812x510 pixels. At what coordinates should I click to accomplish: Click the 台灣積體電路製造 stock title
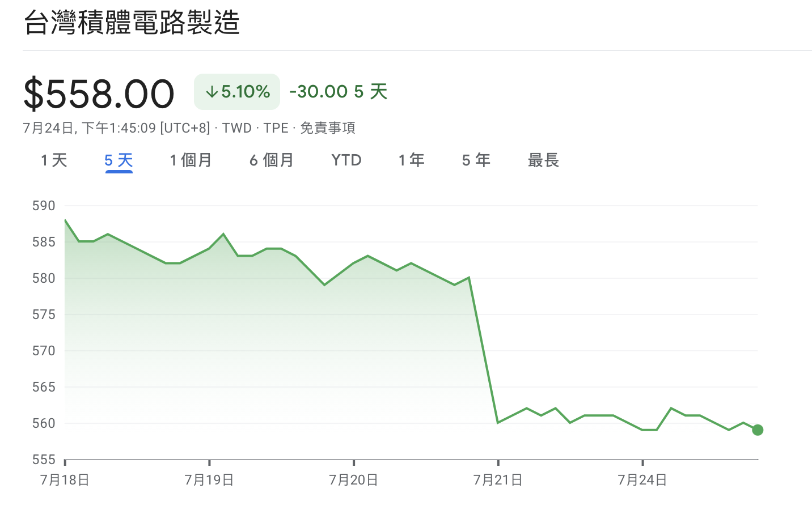click(132, 23)
